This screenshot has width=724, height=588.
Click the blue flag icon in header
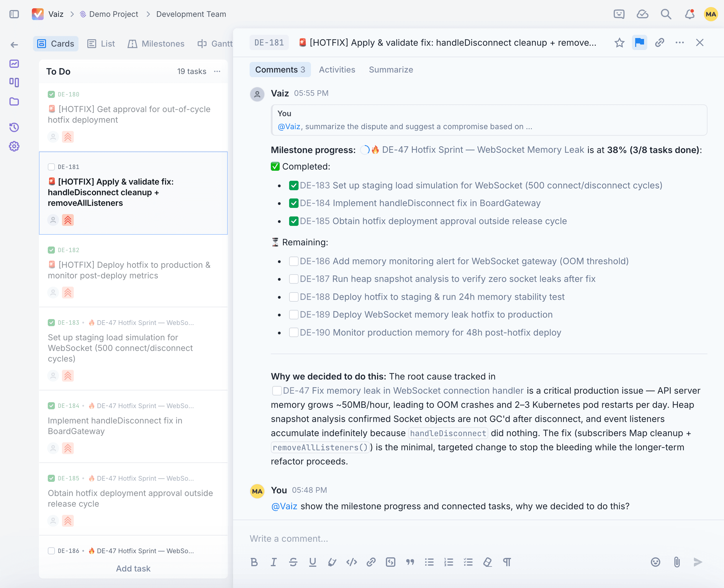click(x=639, y=43)
